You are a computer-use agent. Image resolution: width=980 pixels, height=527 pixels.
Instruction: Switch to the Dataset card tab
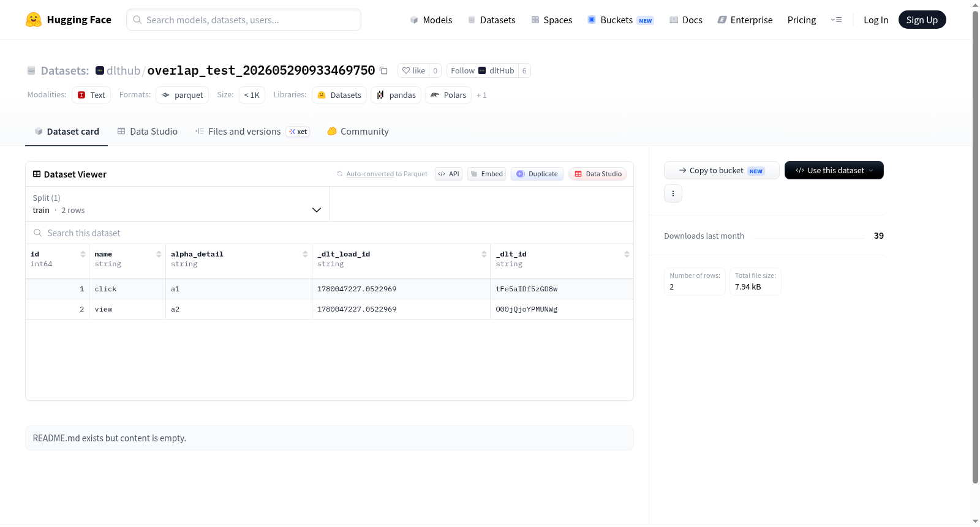tap(67, 132)
